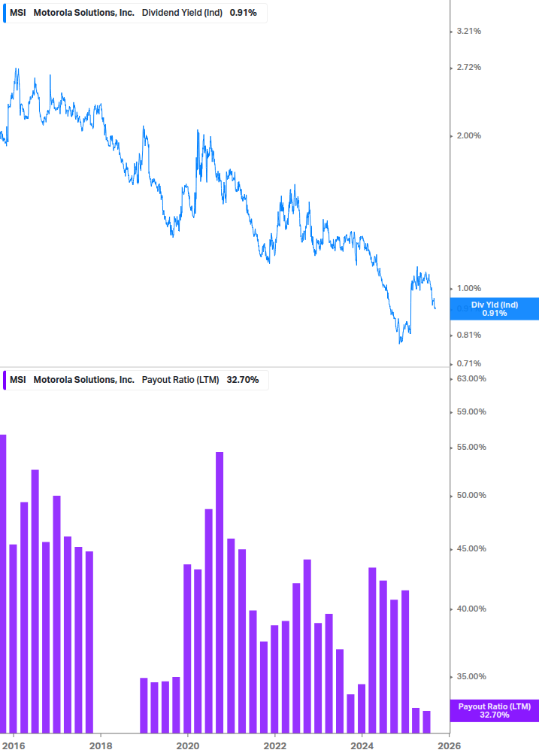This screenshot has width=539, height=756.
Task: Click the purple color marker beside Payout Ratio legend
Action: tap(5, 380)
